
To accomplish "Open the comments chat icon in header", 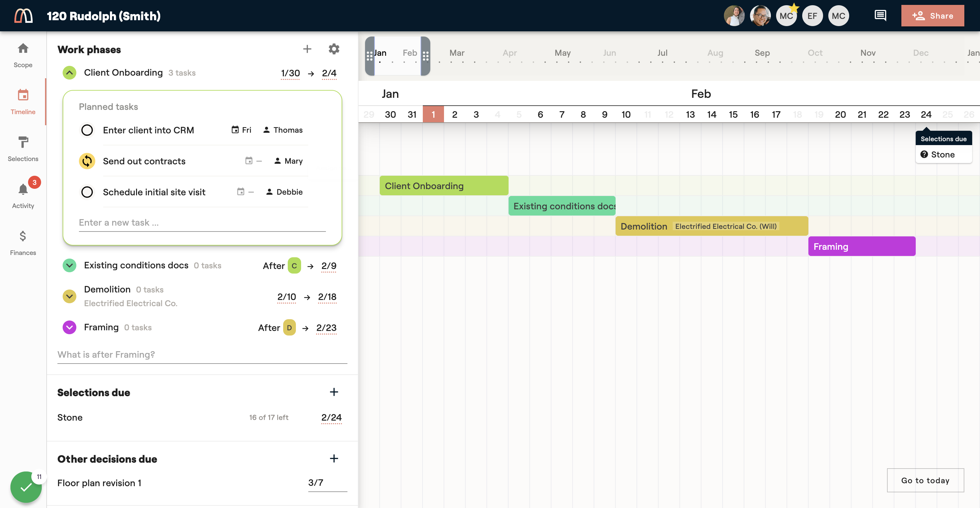I will 880,16.
